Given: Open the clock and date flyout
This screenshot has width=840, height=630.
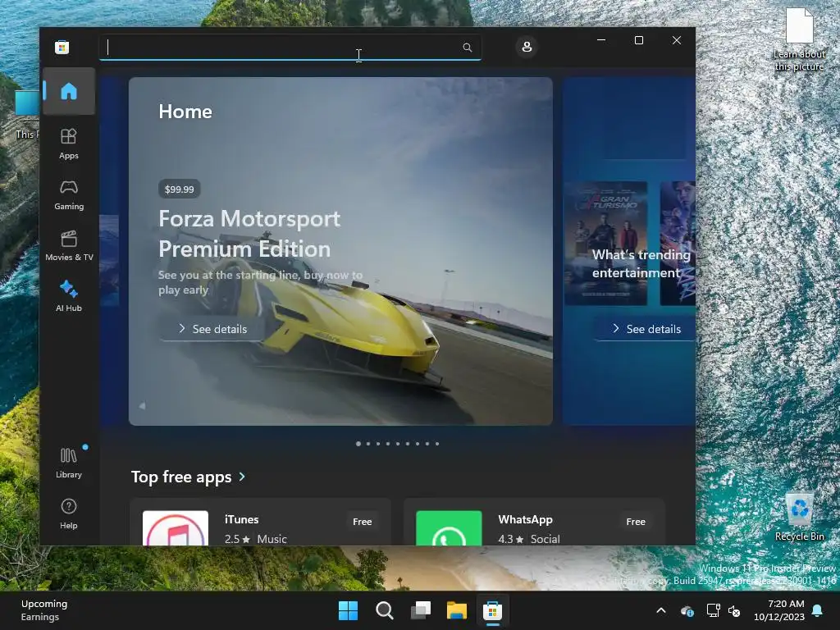Looking at the screenshot, I should [x=779, y=610].
